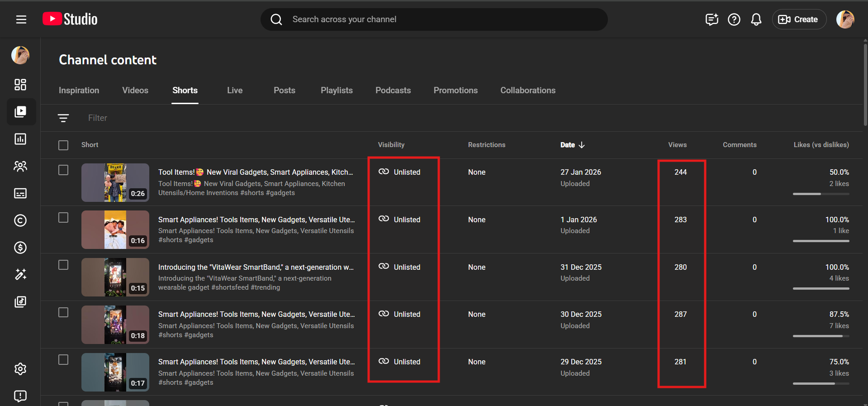Open Analytics in the left sidebar
Viewport: 868px width, 406px height.
[x=20, y=139]
